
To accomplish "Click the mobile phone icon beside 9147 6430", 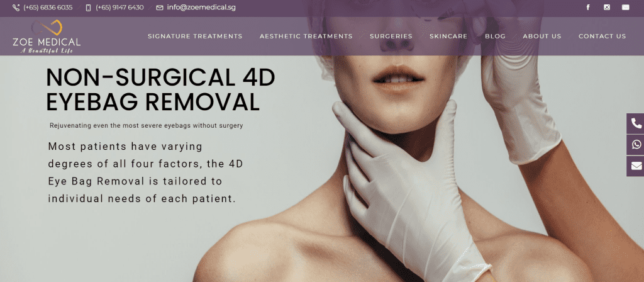I will [88, 8].
